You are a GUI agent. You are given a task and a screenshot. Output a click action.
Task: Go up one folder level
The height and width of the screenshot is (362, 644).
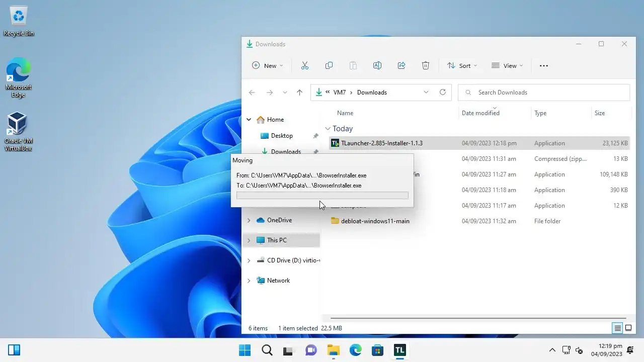(300, 93)
